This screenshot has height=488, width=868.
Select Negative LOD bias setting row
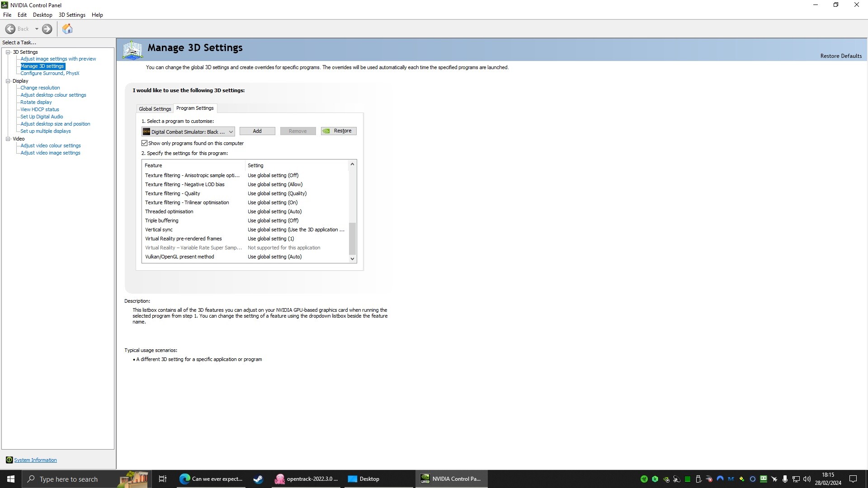tap(245, 184)
